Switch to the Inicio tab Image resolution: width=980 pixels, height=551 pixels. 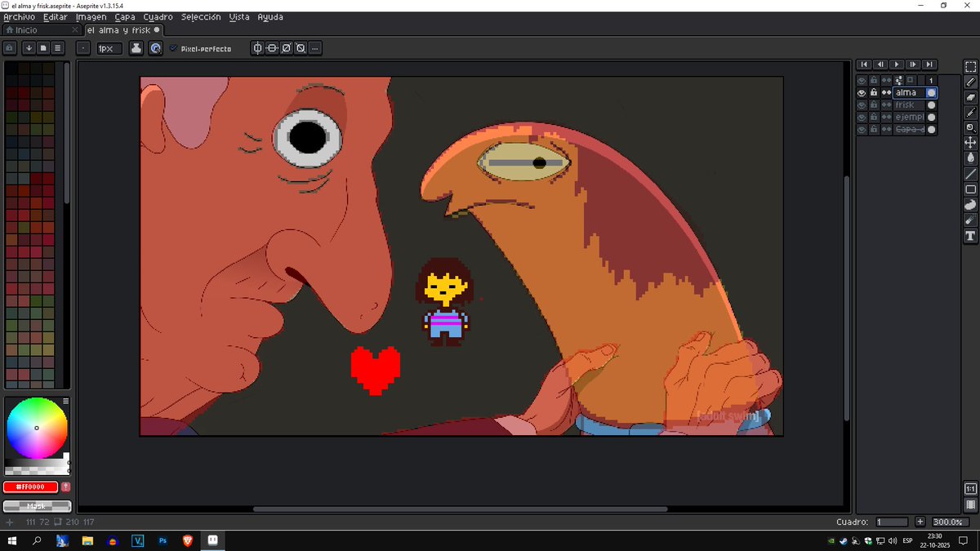pyautogui.click(x=41, y=30)
